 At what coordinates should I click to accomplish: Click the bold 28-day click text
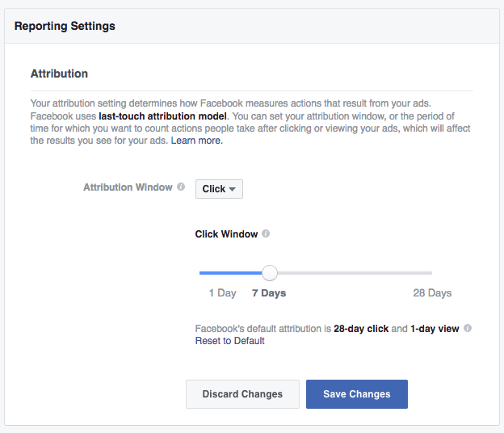click(x=361, y=329)
